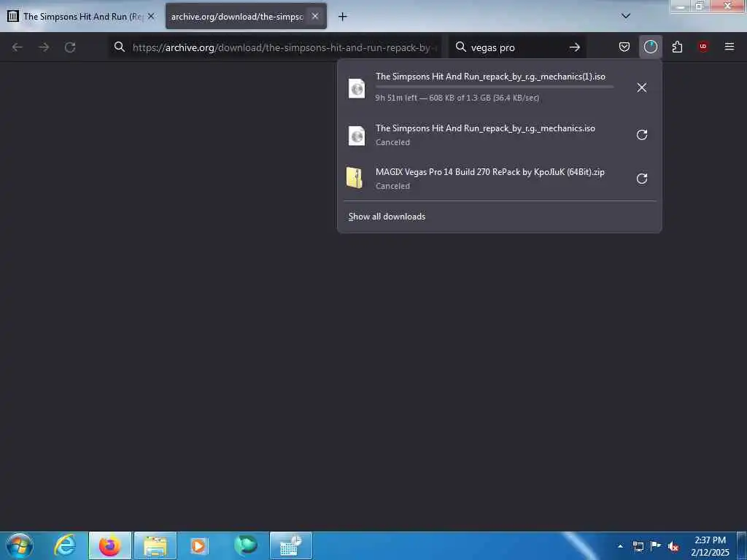Viewport: 747px width, 560px height.
Task: Open the calendar grid taskbar app
Action: (290, 545)
